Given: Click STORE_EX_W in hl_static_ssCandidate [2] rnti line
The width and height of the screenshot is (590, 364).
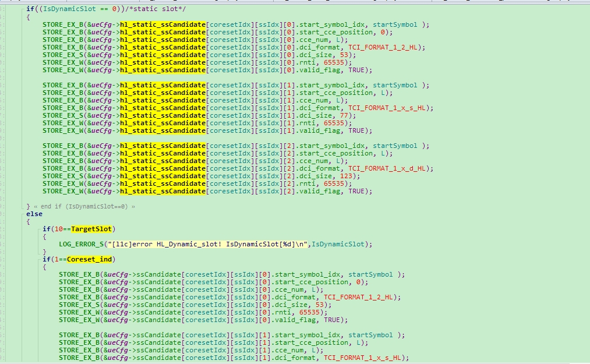Looking at the screenshot, I should pyautogui.click(x=63, y=183).
